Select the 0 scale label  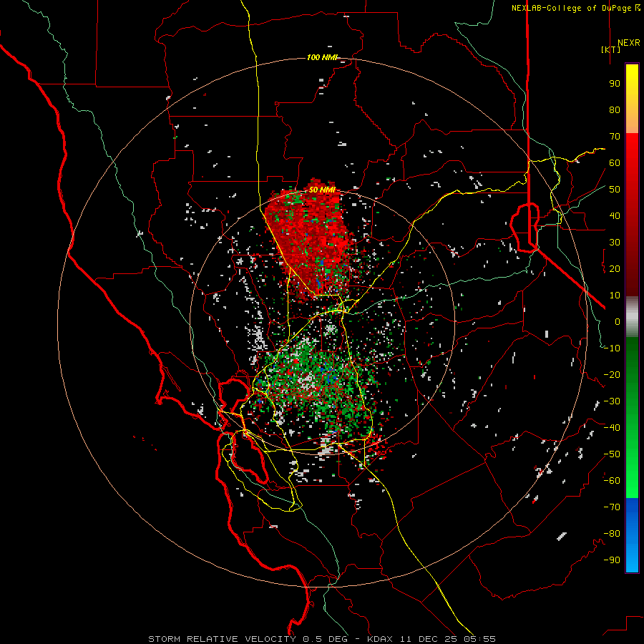coord(618,322)
